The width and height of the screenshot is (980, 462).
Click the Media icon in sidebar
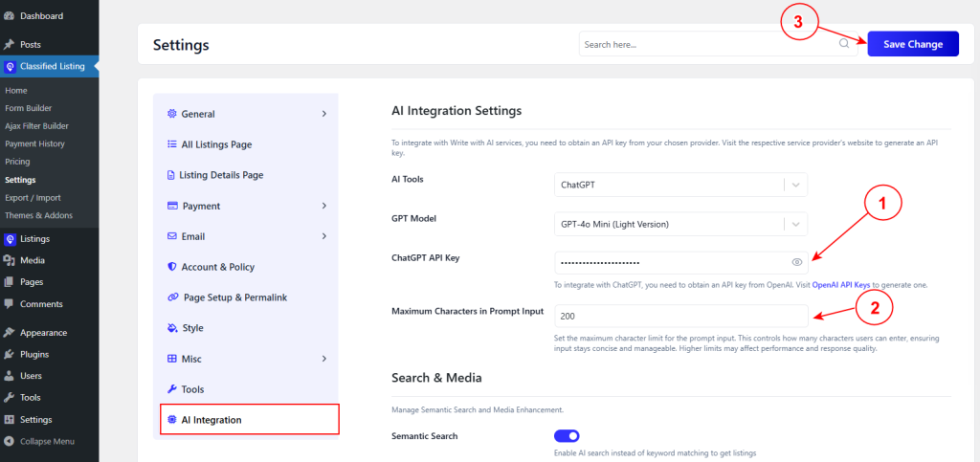coord(9,260)
